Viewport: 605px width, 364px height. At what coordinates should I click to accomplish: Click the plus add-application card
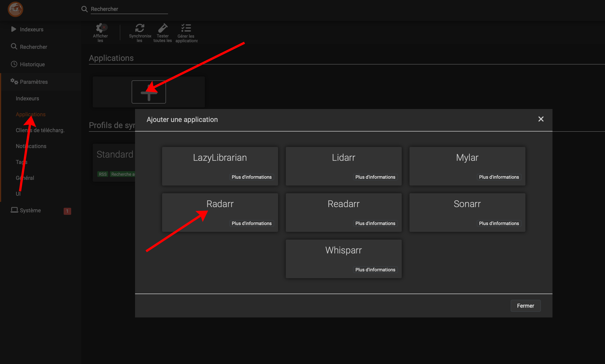tap(148, 92)
